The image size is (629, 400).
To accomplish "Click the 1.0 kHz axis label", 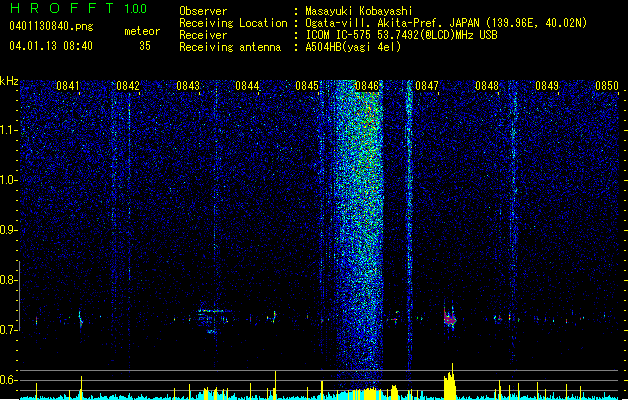I will click(9, 180).
